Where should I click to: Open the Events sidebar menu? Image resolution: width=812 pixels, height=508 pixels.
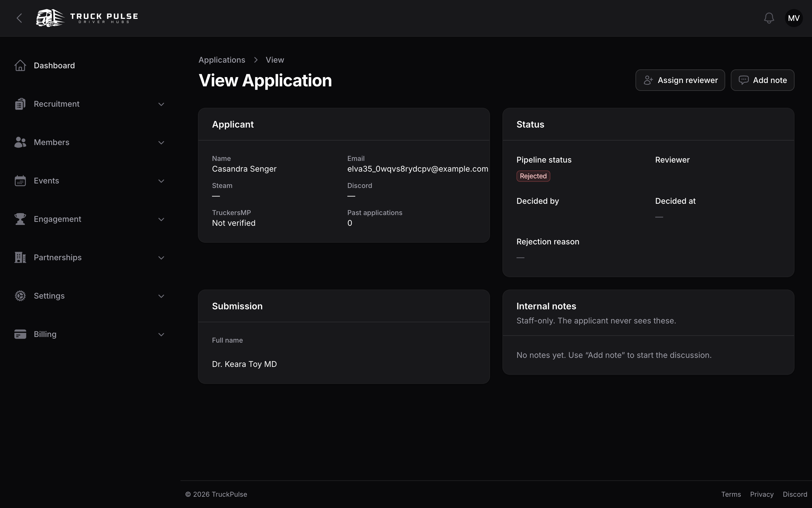pyautogui.click(x=90, y=181)
